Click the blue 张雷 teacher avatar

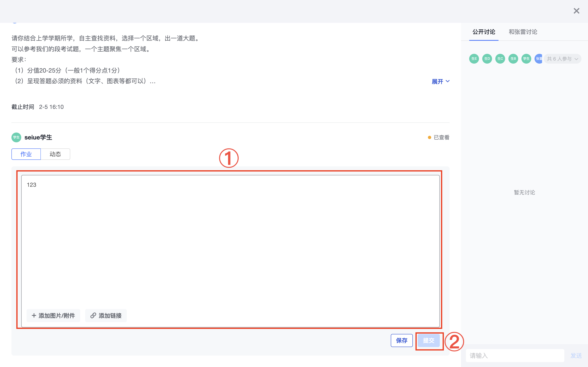pyautogui.click(x=538, y=59)
